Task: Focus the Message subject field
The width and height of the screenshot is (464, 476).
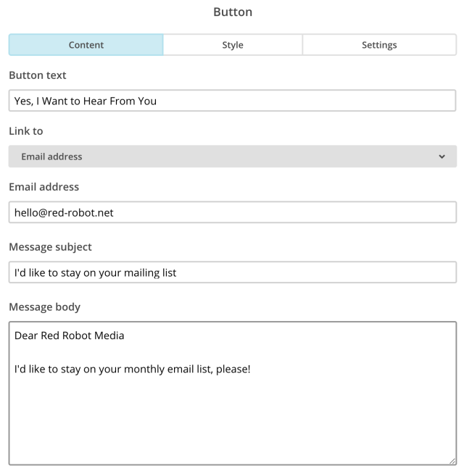Action: (233, 272)
